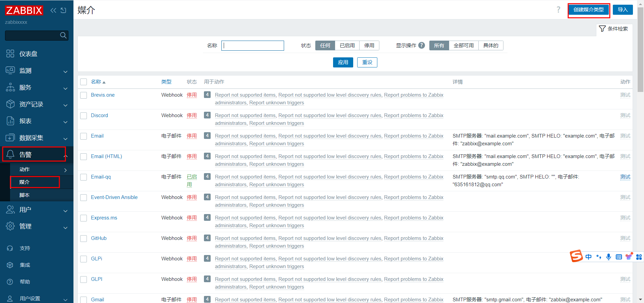The width and height of the screenshot is (644, 303).
Task: Click the ZABBIX logo
Action: 24,10
